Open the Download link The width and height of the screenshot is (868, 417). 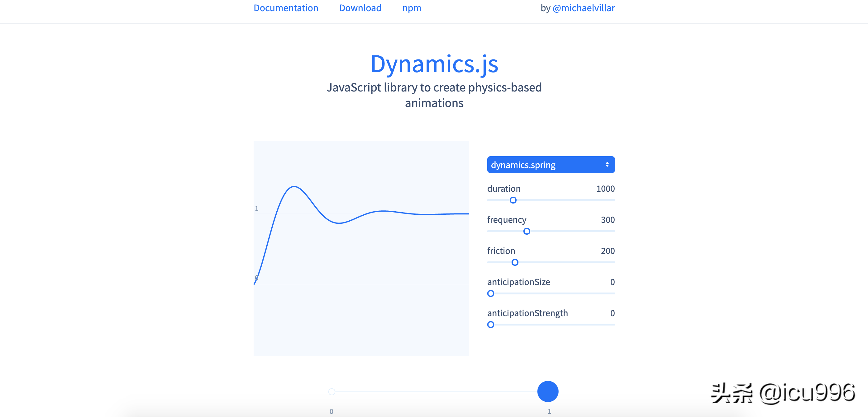360,8
